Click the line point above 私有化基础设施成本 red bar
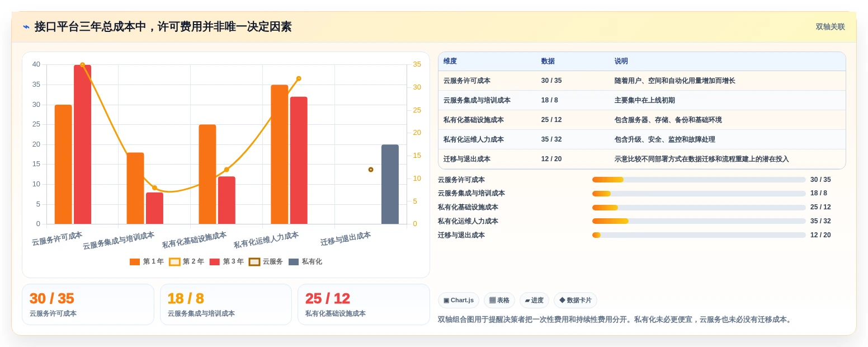Screen dimensions: 868x347 pos(227,170)
